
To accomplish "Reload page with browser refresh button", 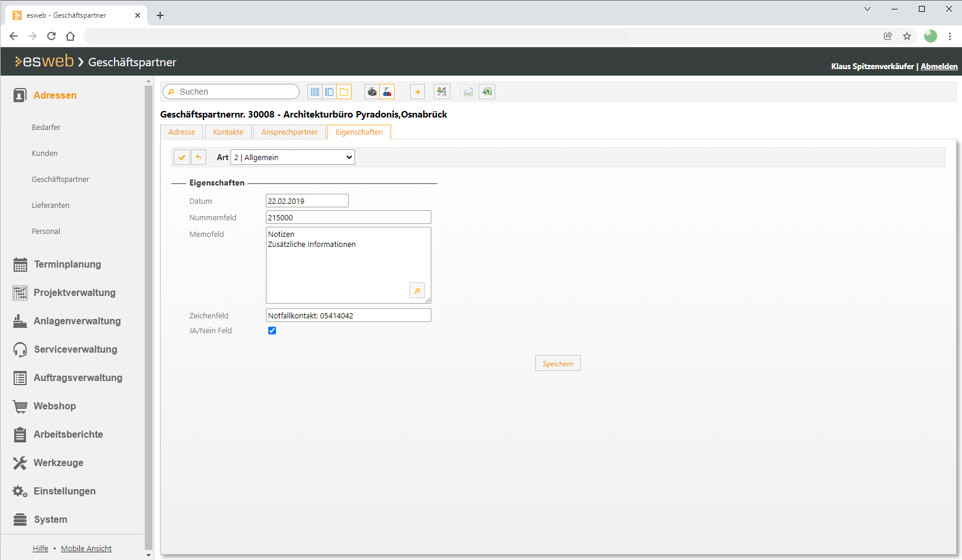I will click(x=51, y=36).
